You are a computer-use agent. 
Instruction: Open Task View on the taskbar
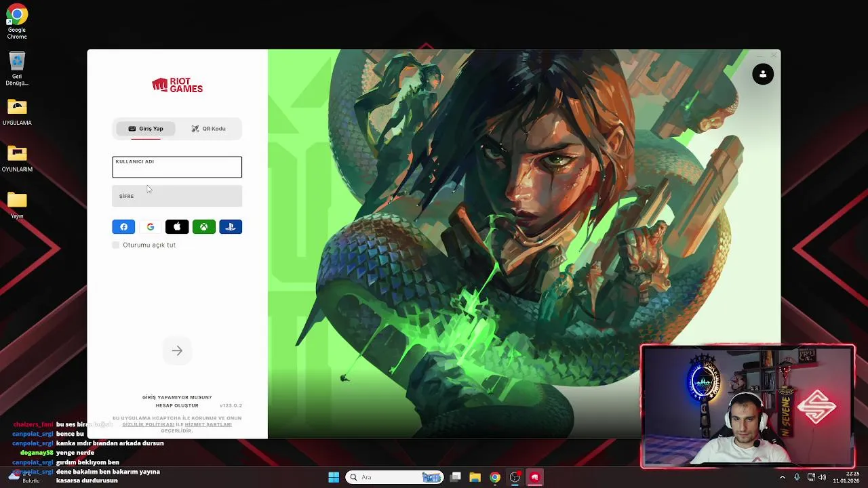click(x=456, y=477)
